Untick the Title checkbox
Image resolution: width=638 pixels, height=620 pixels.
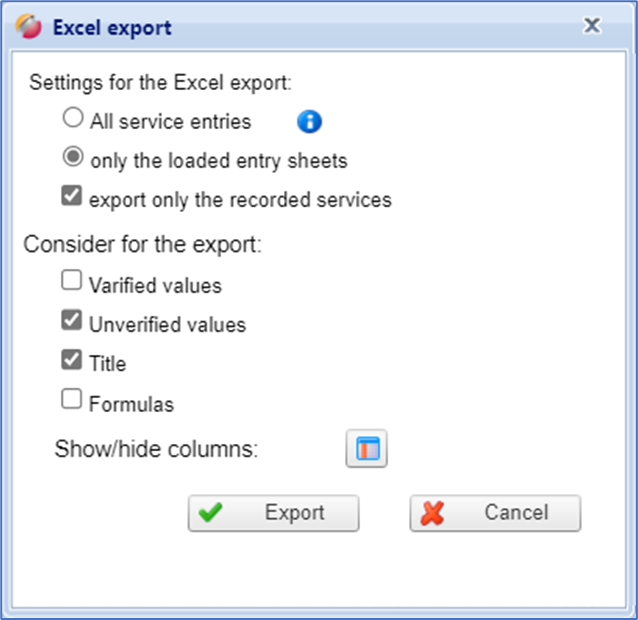pos(71,361)
